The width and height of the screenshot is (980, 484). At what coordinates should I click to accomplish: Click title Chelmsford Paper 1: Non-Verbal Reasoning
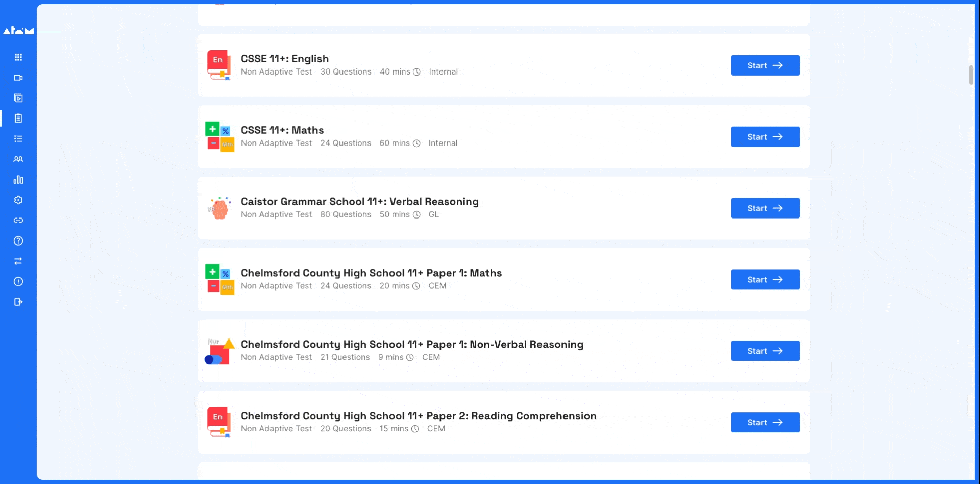click(412, 345)
